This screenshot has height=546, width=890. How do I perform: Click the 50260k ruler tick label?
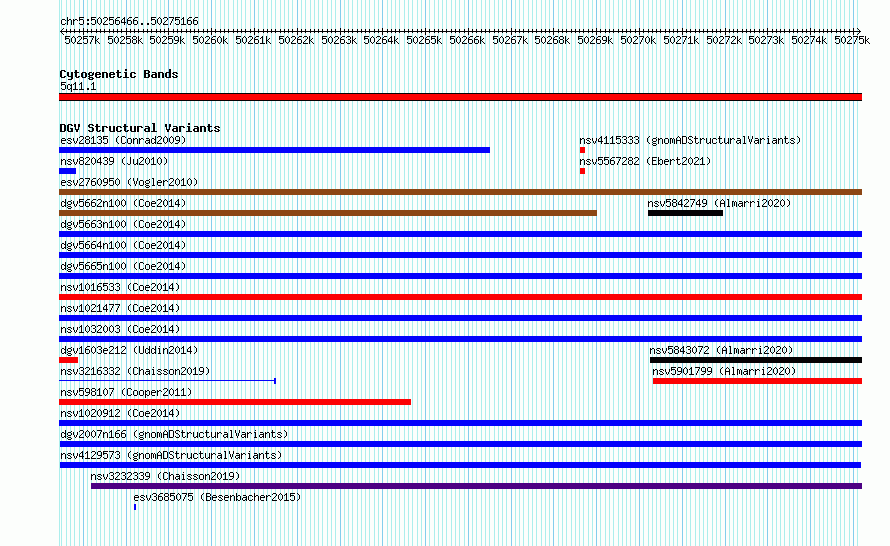pyautogui.click(x=210, y=40)
